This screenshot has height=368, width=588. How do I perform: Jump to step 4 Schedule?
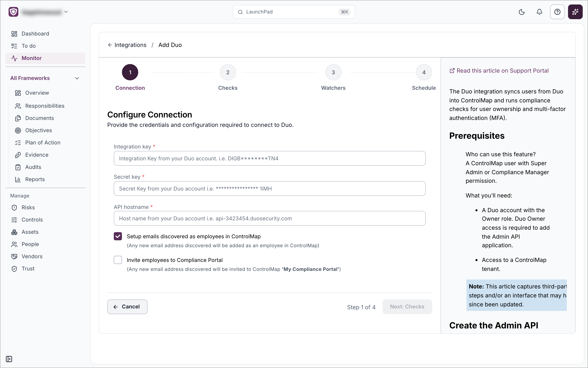[x=424, y=72]
